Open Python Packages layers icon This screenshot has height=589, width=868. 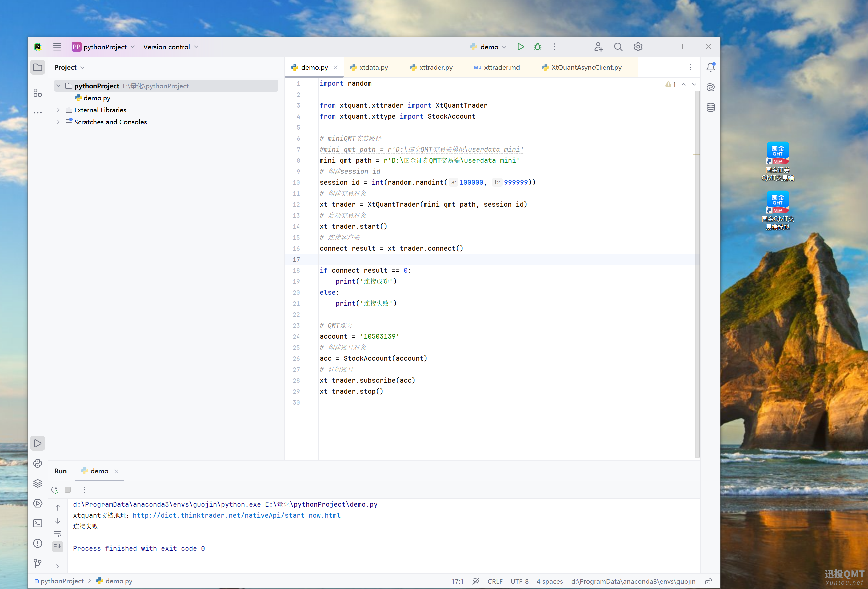38,483
